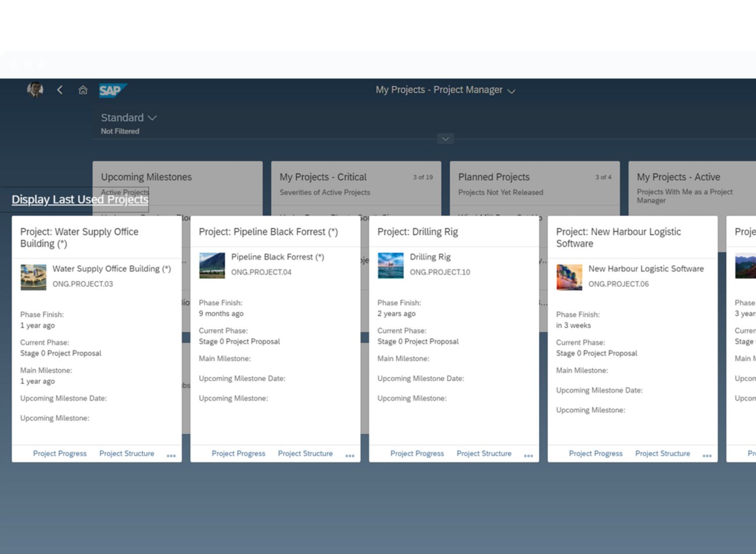
Task: Open Project Structure for Pipeline Black Forrest
Action: 305,453
